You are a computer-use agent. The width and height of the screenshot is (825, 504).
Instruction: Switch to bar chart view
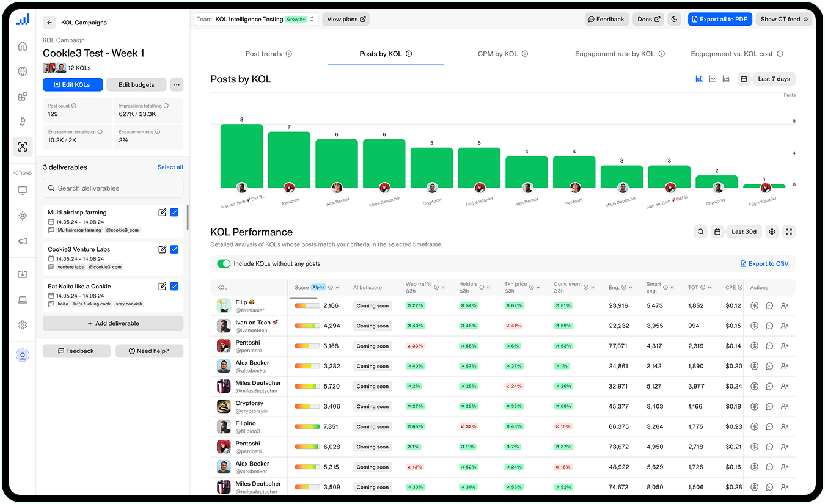(699, 79)
